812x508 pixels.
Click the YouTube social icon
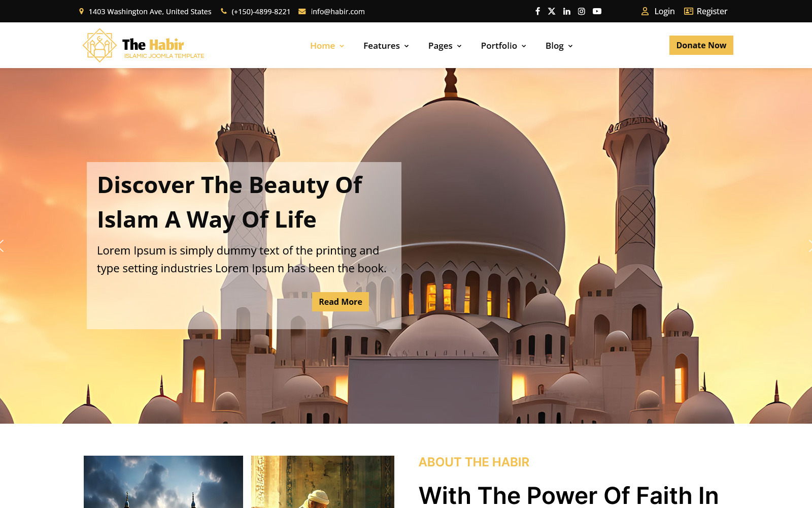click(597, 11)
